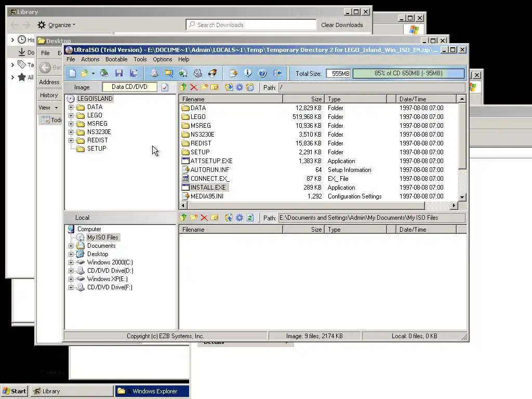Click the 85% of CD 650MB capacity bar
Screen dimensions: 532x399
click(x=408, y=73)
